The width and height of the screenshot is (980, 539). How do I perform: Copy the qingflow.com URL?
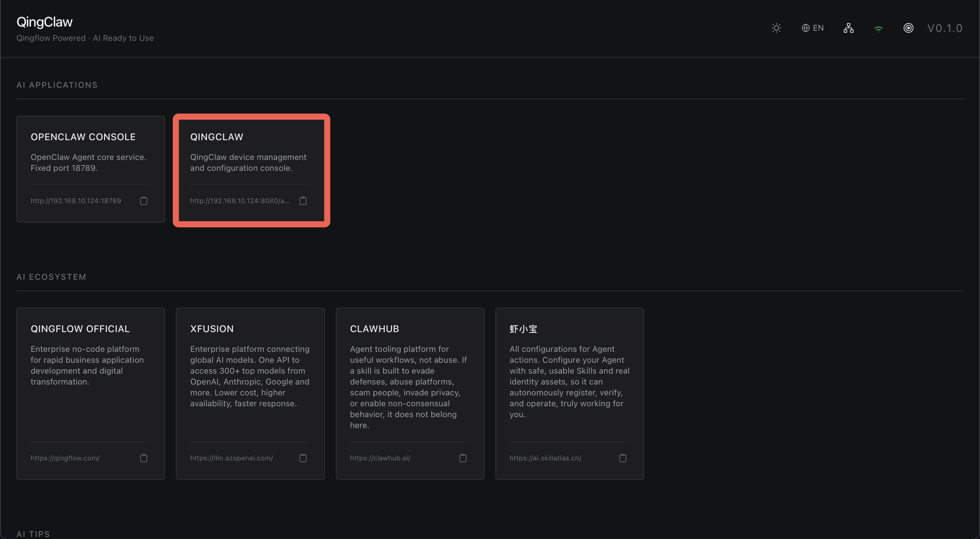pos(143,458)
